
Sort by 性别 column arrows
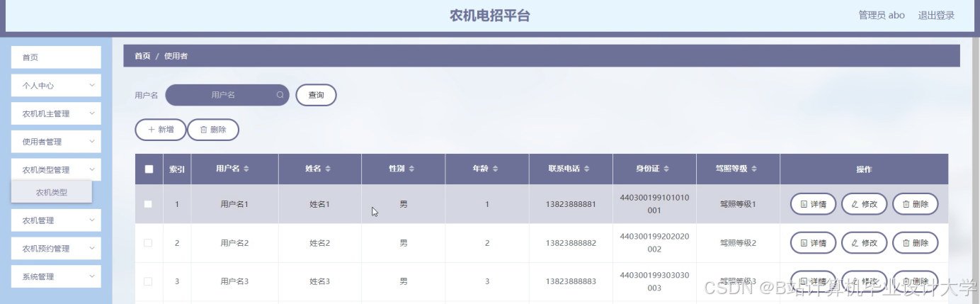[411, 169]
